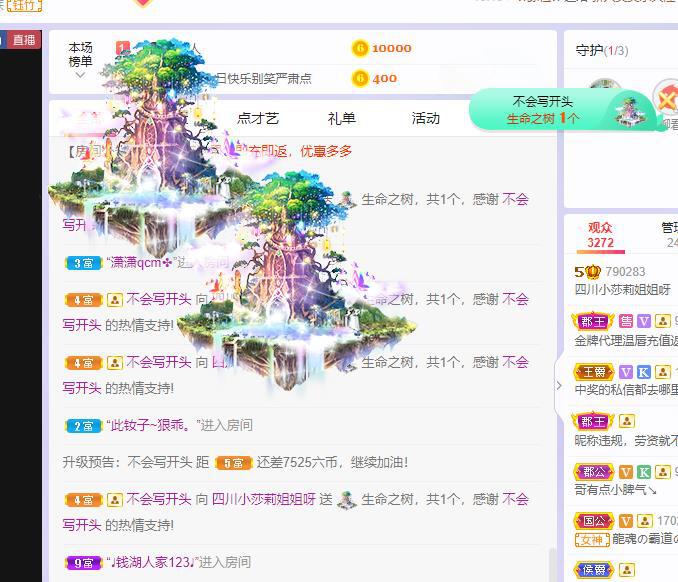Click the blue K badge beside 王爵
This screenshot has width=678, height=582.
[644, 372]
